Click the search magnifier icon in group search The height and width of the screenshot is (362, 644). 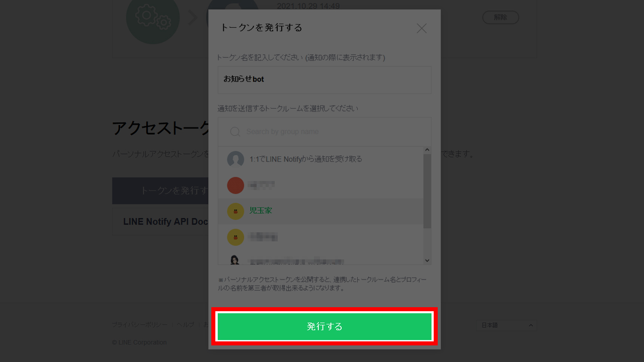235,132
